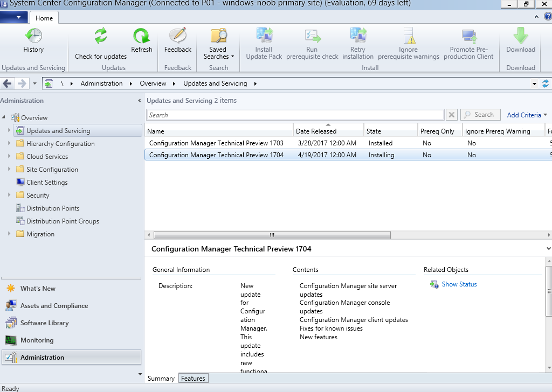Select Configuration Manager Technical Preview 1704 row
This screenshot has height=392, width=552.
pyautogui.click(x=348, y=155)
